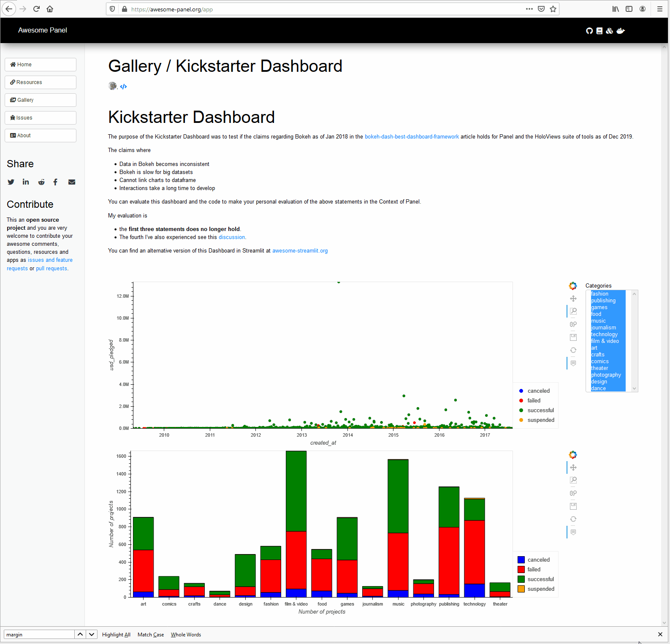Click the Categories list scroll-down arrow
Image resolution: width=670 pixels, height=644 pixels.
click(x=634, y=389)
